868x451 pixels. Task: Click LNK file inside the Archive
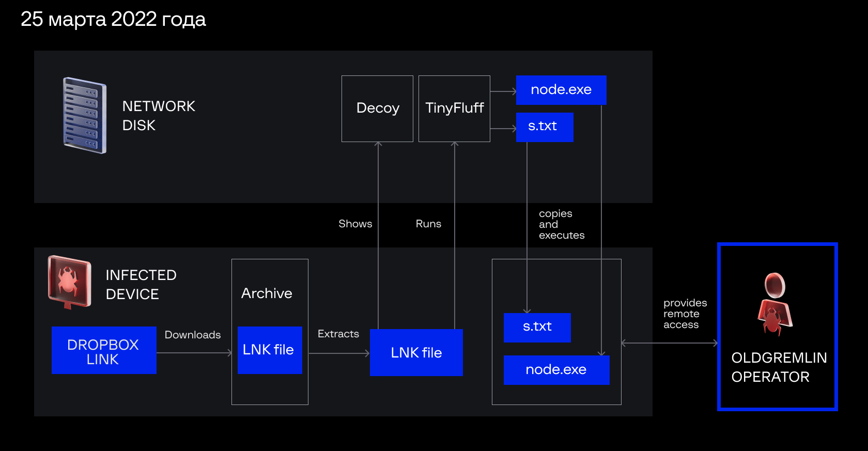(x=269, y=350)
